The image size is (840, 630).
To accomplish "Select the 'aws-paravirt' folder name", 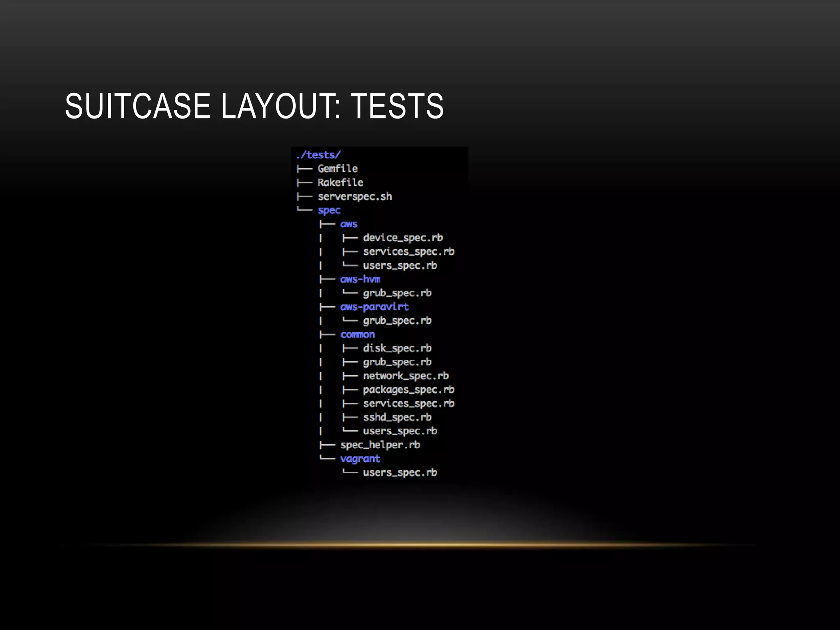I will [374, 307].
